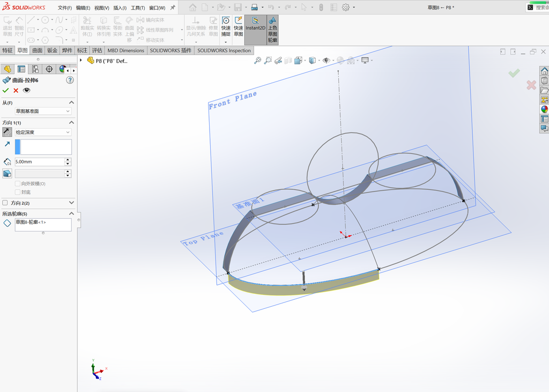The width and height of the screenshot is (549, 392).
Task: Click the 5.00mm depth input field
Action: coord(40,162)
